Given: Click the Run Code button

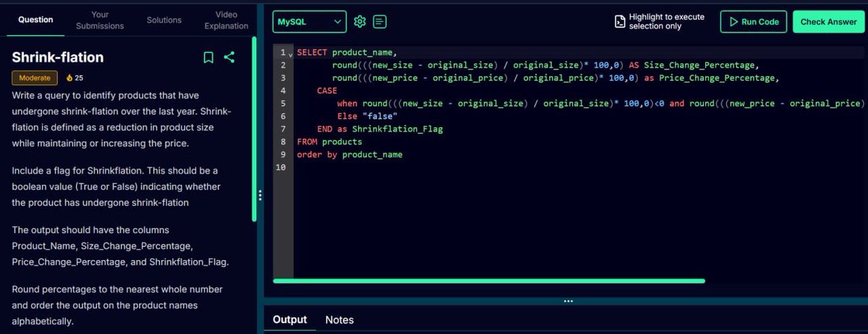Looking at the screenshot, I should (x=753, y=22).
